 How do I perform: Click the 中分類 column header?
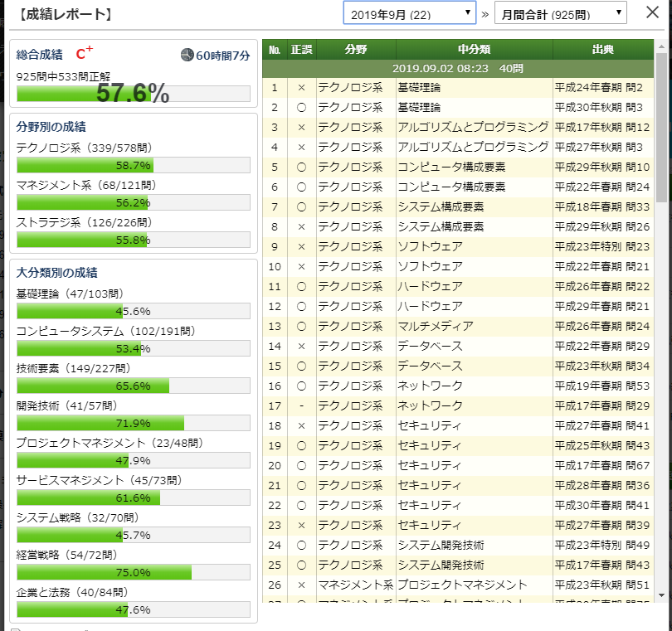(x=474, y=50)
